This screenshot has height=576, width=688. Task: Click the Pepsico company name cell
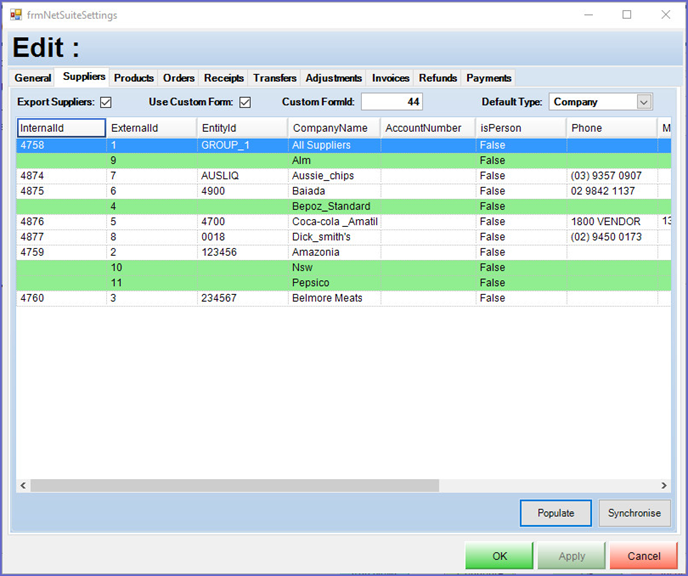click(333, 283)
